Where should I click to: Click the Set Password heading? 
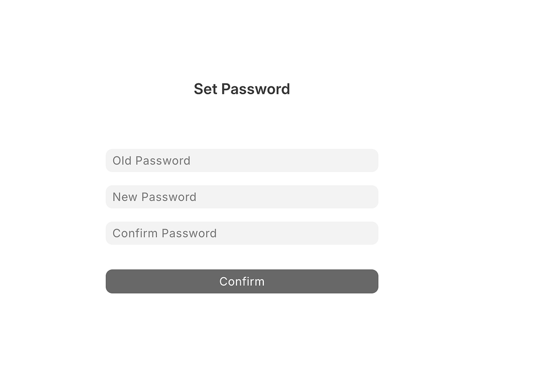tap(242, 89)
